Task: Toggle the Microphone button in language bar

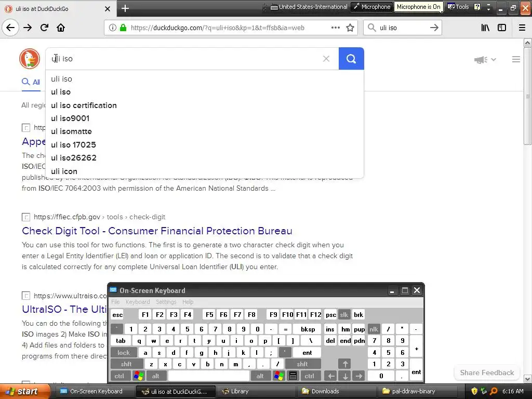Action: click(x=371, y=7)
